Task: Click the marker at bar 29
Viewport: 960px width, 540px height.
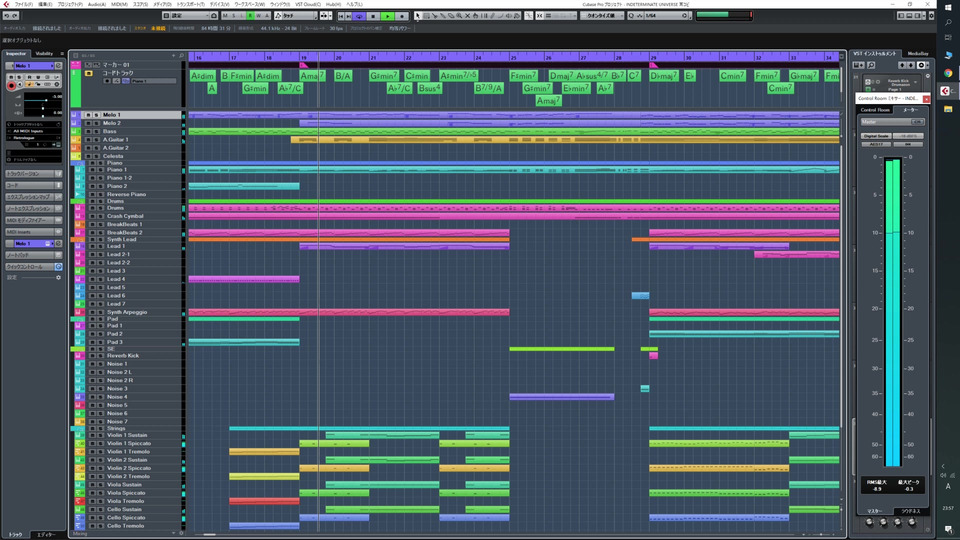Action: [653, 65]
